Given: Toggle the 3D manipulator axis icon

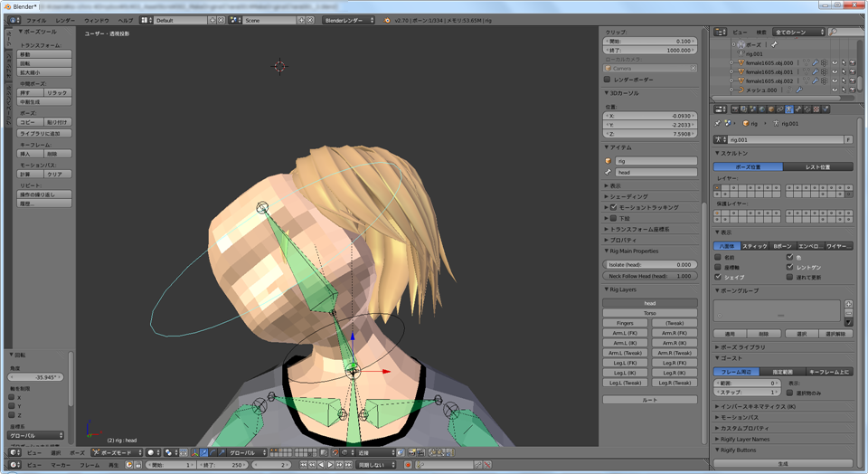Looking at the screenshot, I should click(x=195, y=452).
